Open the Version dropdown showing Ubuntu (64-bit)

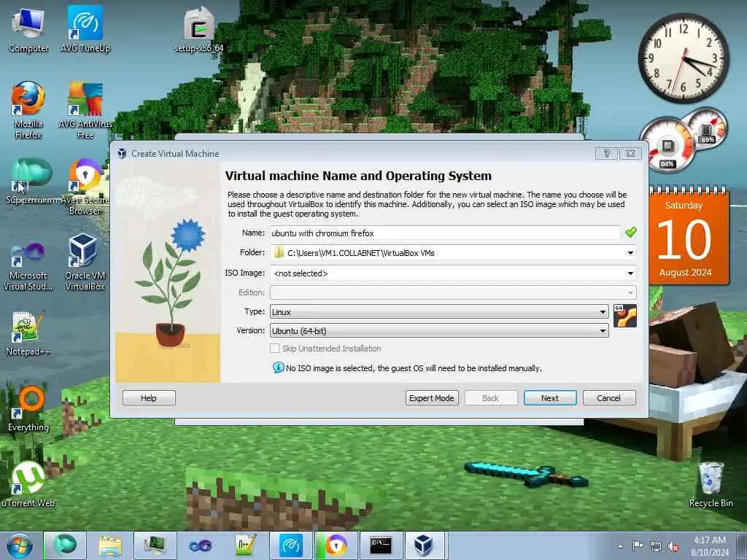(439, 330)
